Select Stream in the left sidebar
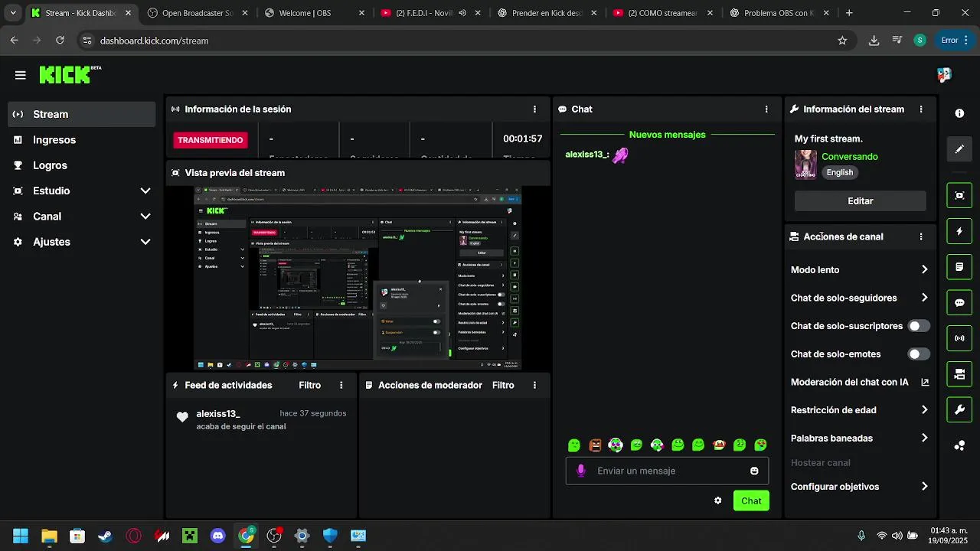The height and width of the screenshot is (551, 980). [82, 115]
